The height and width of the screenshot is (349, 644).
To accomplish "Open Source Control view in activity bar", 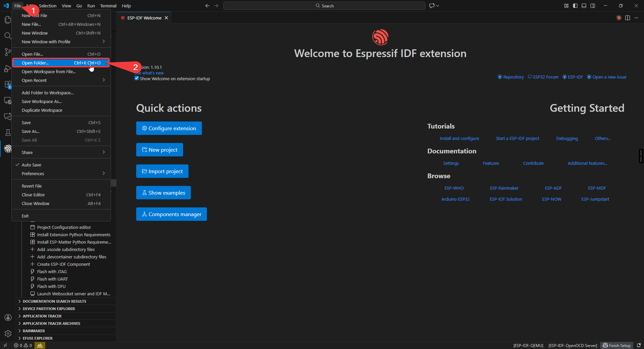I will [8, 52].
